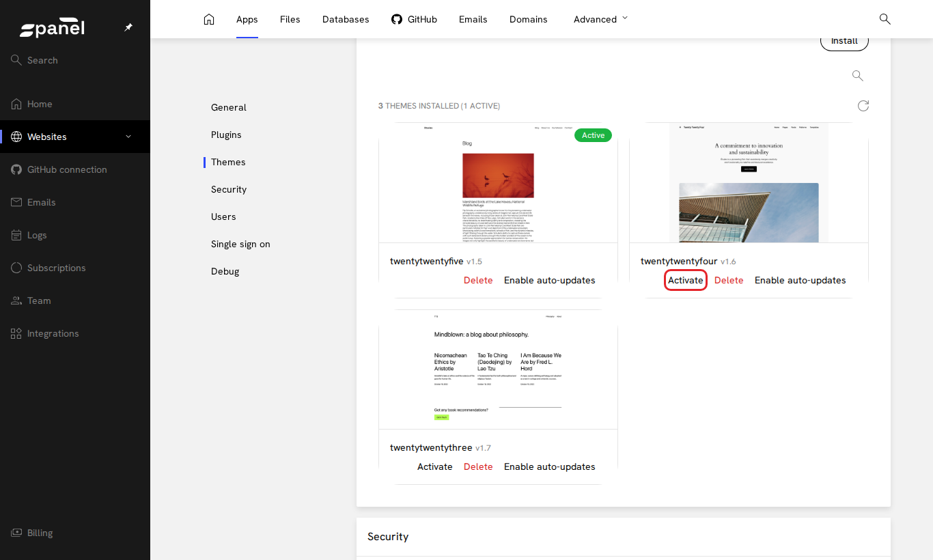The image size is (933, 560).
Task: Go to Security section link
Action: [x=229, y=189]
